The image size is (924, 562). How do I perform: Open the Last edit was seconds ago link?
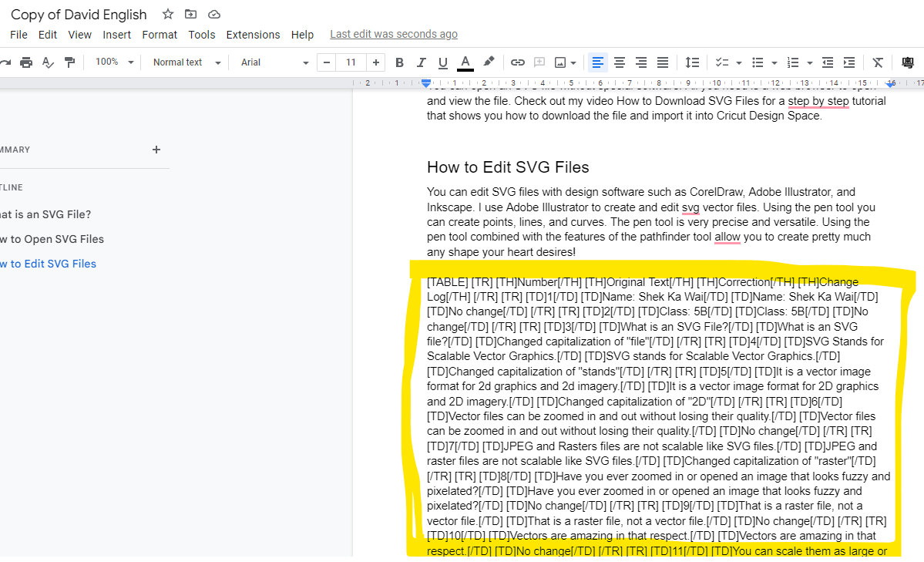[394, 34]
